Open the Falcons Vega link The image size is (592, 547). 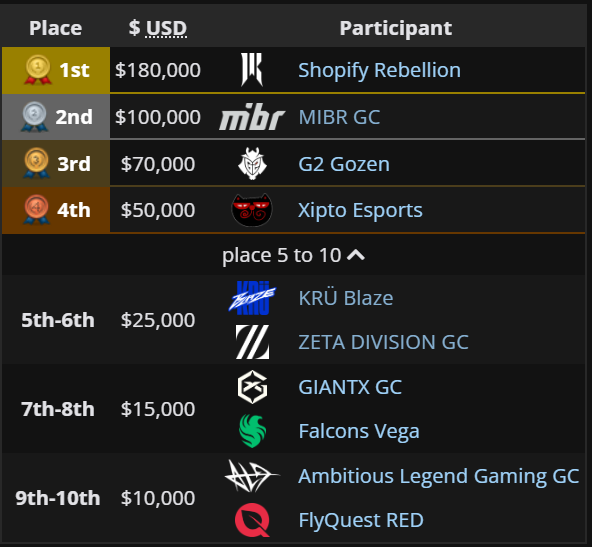pos(359,431)
